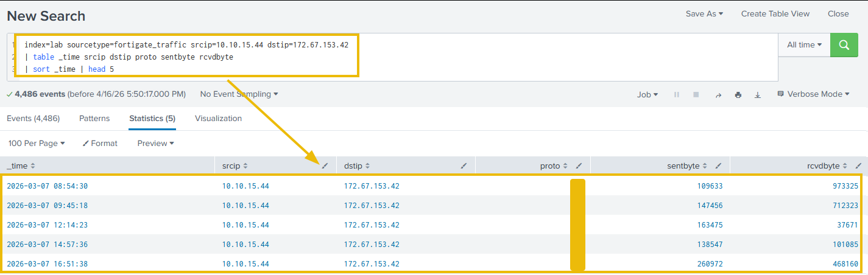Click dstip 172.67.153.42 in the 16:51:38 row
The width and height of the screenshot is (868, 275).
[372, 264]
